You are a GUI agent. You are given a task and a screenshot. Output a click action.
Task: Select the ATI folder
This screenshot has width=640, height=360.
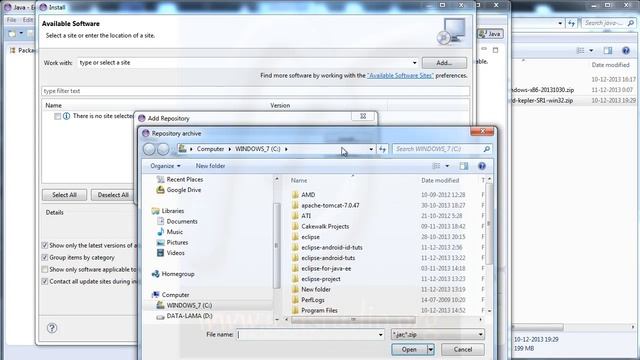[306, 216]
